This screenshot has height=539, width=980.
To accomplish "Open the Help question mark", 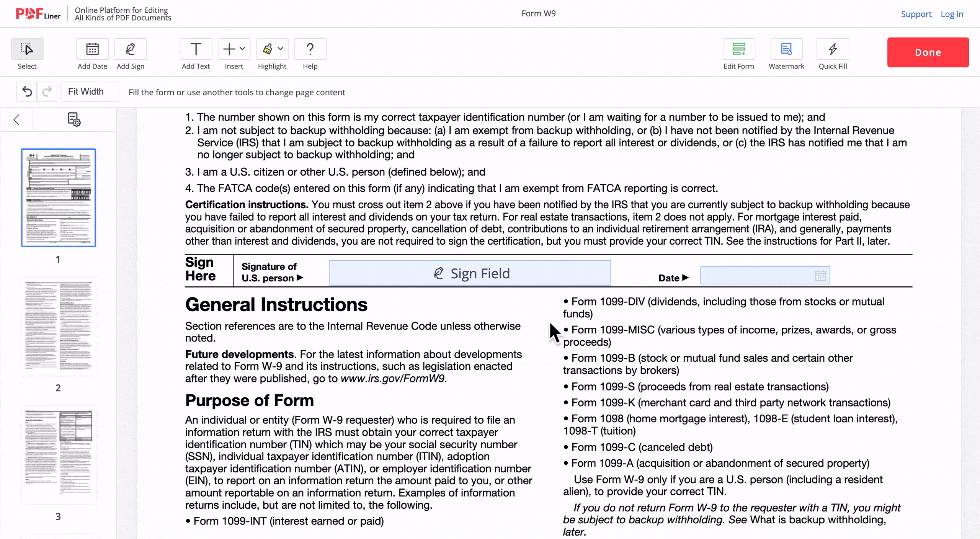I will click(310, 49).
